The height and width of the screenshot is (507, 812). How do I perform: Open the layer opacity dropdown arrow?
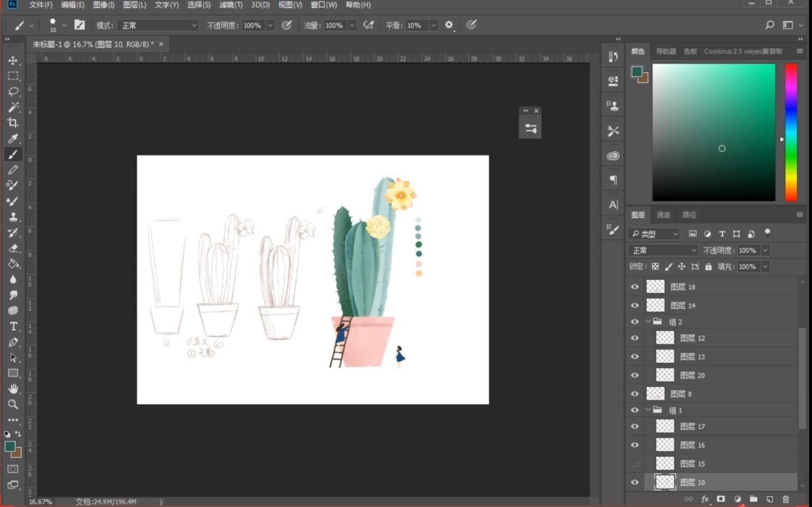point(765,250)
